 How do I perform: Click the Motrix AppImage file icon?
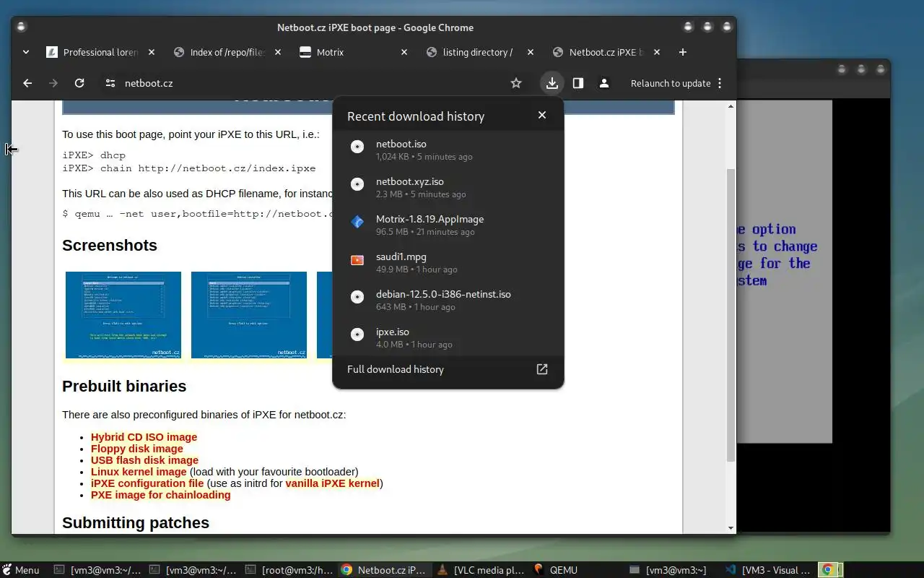(357, 222)
